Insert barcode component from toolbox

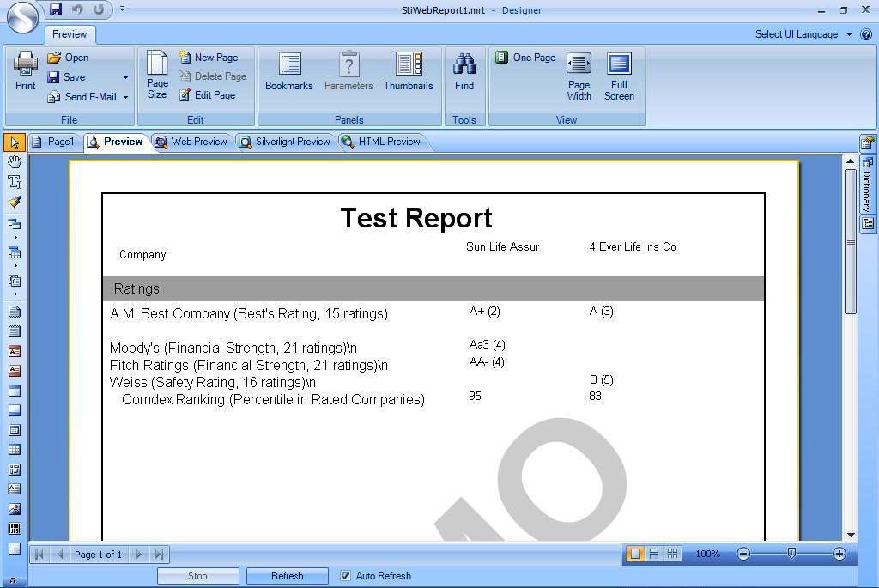[15, 529]
